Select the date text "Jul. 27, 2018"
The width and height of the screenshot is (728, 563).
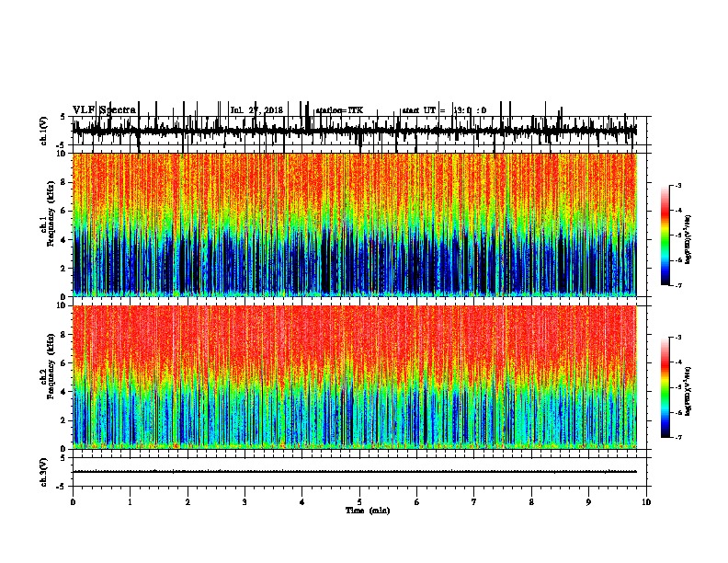[256, 110]
